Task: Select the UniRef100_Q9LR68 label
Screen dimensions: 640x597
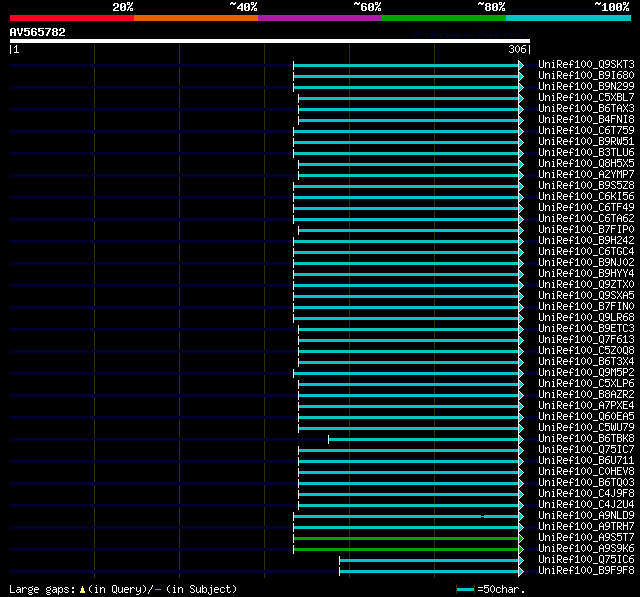Action: pyautogui.click(x=586, y=318)
